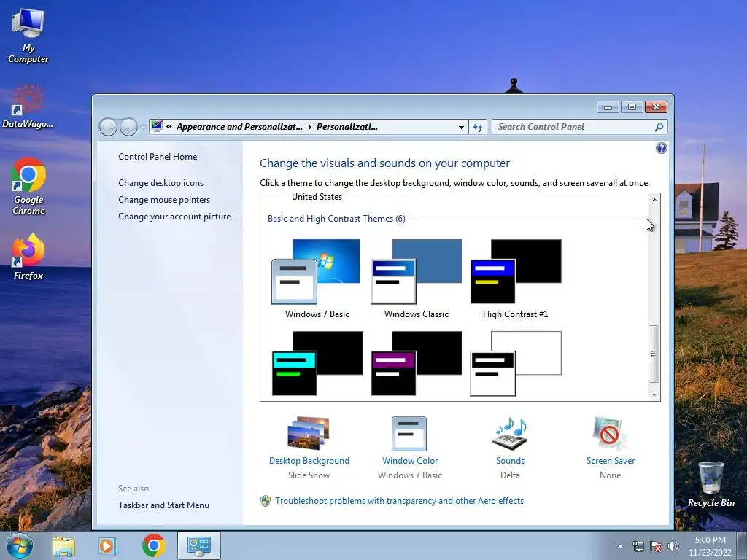
Task: Select the High Contrast White theme
Action: [x=516, y=364]
